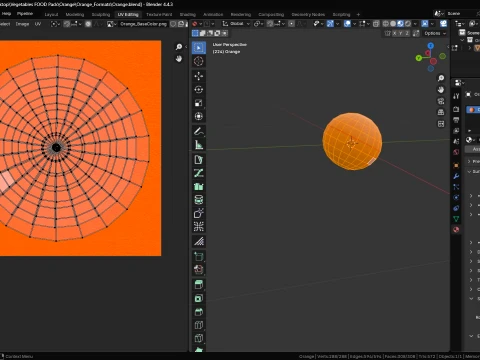The width and height of the screenshot is (480, 360).
Task: Switch to wireframe viewport shading
Action: pos(386,24)
